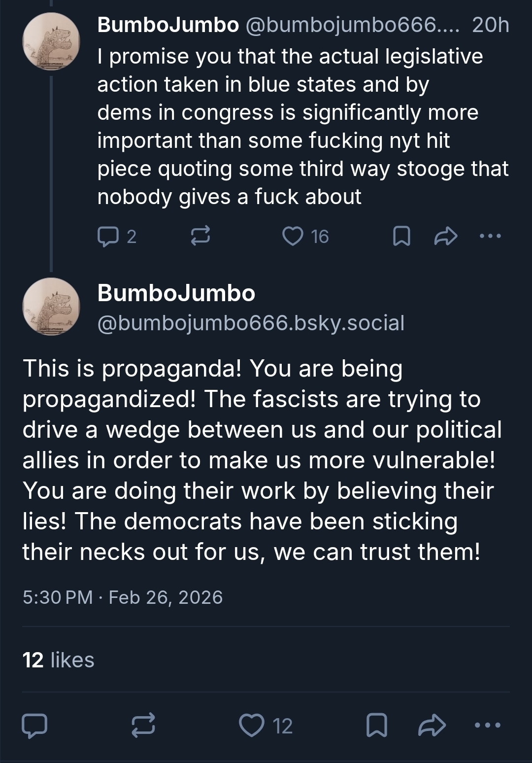Image resolution: width=532 pixels, height=763 pixels.
Task: Open the BumboJumbo avatar on main post
Action: pos(51,307)
